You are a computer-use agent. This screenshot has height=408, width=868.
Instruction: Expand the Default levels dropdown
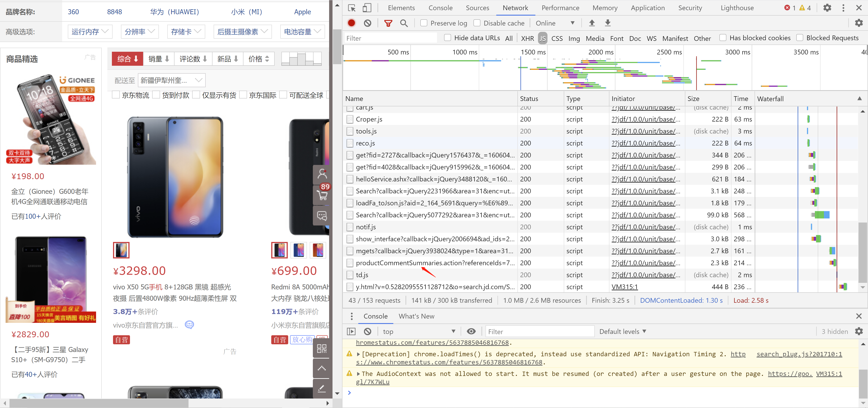622,331
